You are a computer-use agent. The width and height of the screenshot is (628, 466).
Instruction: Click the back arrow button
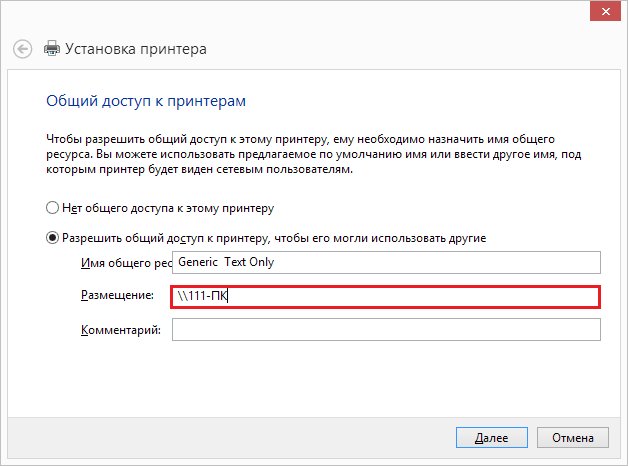point(23,48)
